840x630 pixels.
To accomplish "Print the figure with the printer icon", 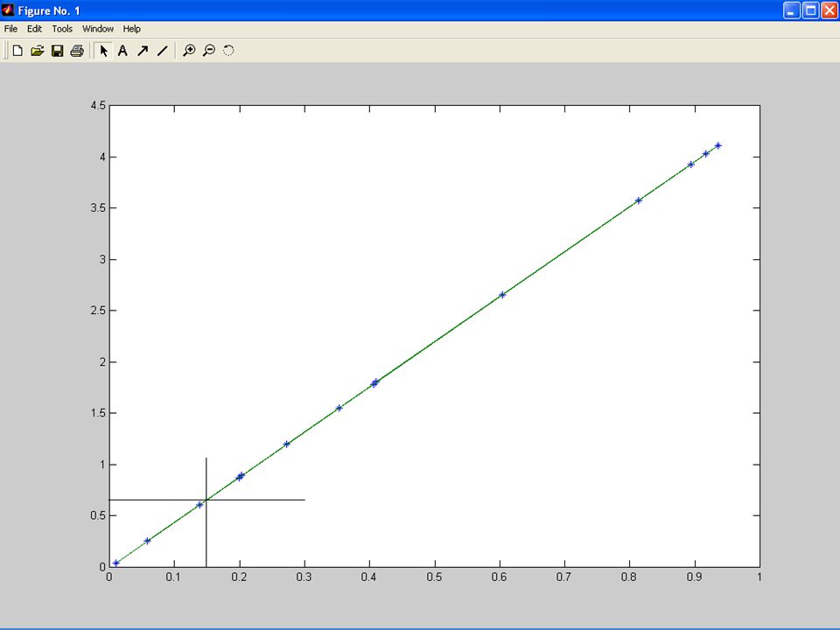I will click(77, 51).
